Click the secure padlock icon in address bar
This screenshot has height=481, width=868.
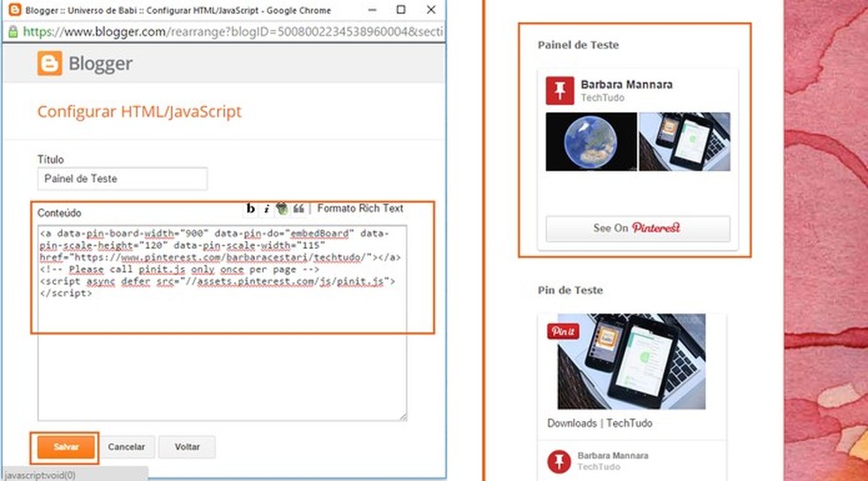(12, 32)
